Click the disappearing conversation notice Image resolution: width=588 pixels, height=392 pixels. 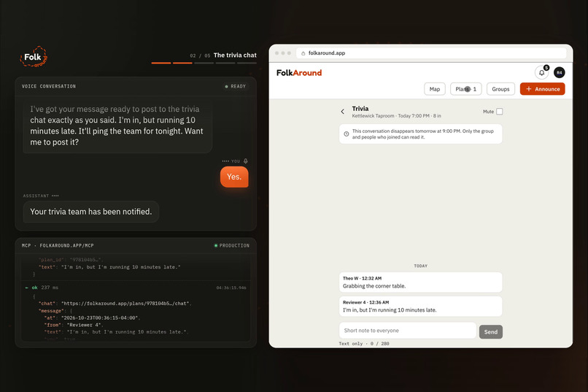coord(420,134)
